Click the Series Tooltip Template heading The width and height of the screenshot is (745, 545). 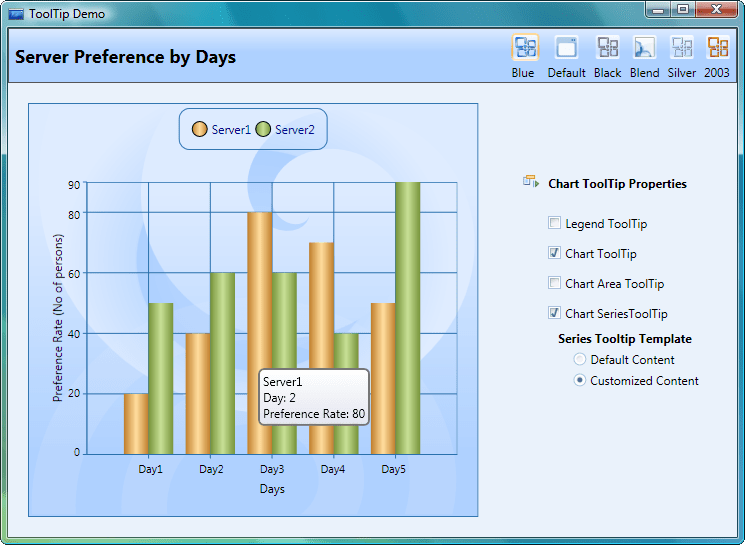625,339
